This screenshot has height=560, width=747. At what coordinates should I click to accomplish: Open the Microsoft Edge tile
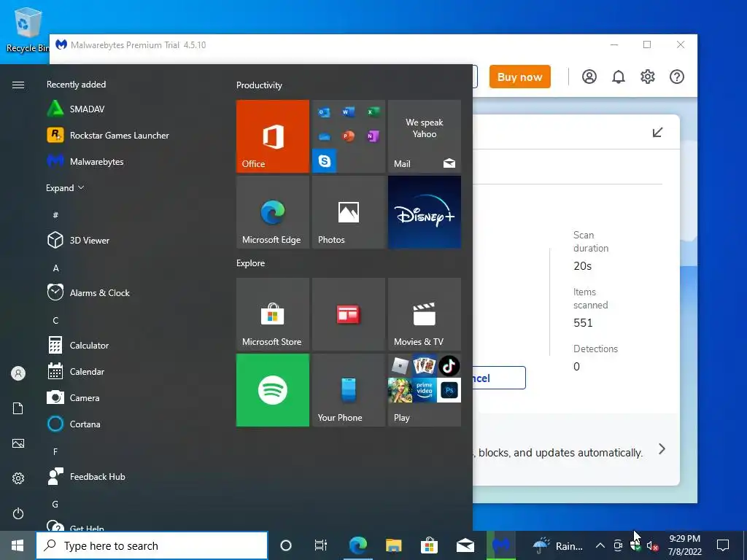click(x=273, y=212)
